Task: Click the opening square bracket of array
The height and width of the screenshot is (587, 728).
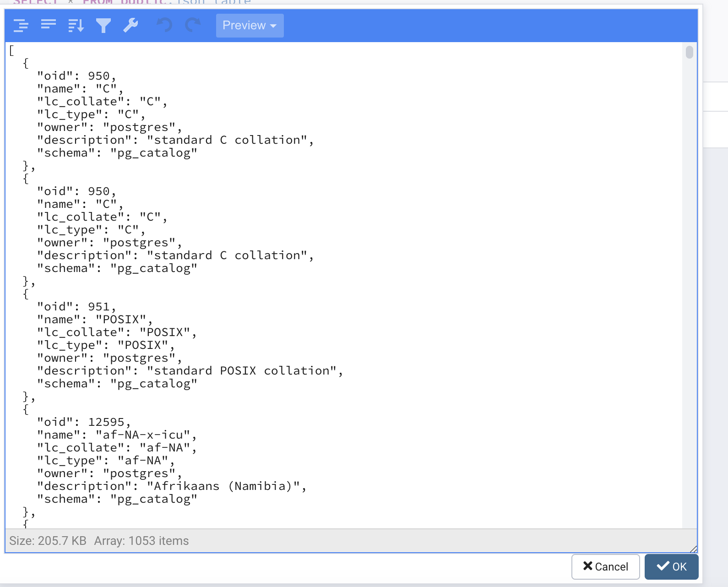Action: coord(11,50)
